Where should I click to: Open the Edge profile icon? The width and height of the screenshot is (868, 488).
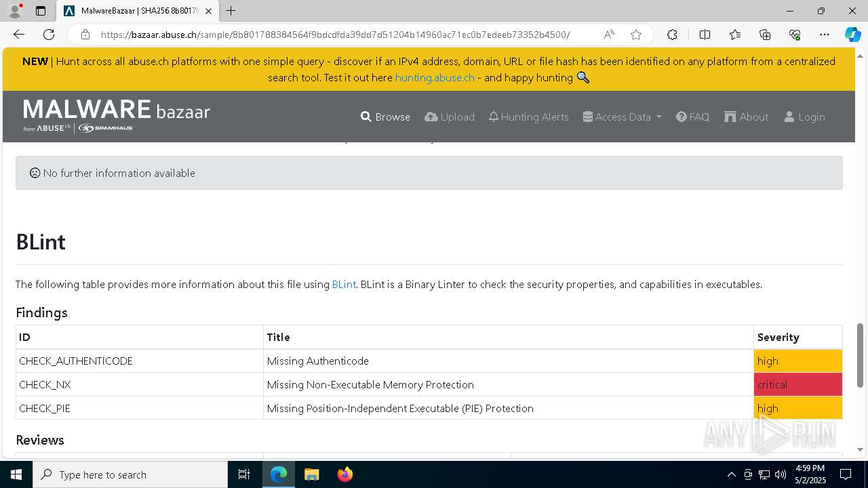point(15,11)
